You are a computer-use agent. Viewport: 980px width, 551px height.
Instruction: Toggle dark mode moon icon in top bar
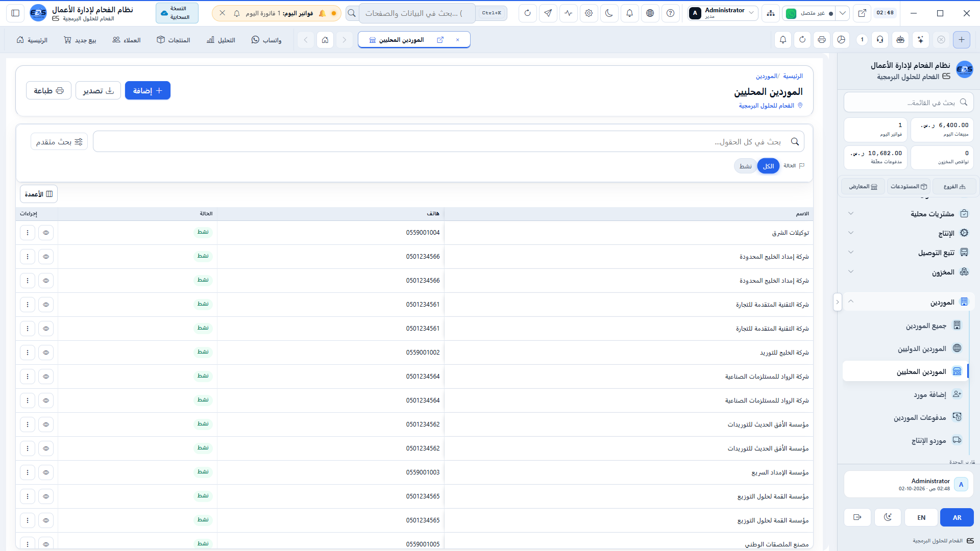pyautogui.click(x=609, y=13)
